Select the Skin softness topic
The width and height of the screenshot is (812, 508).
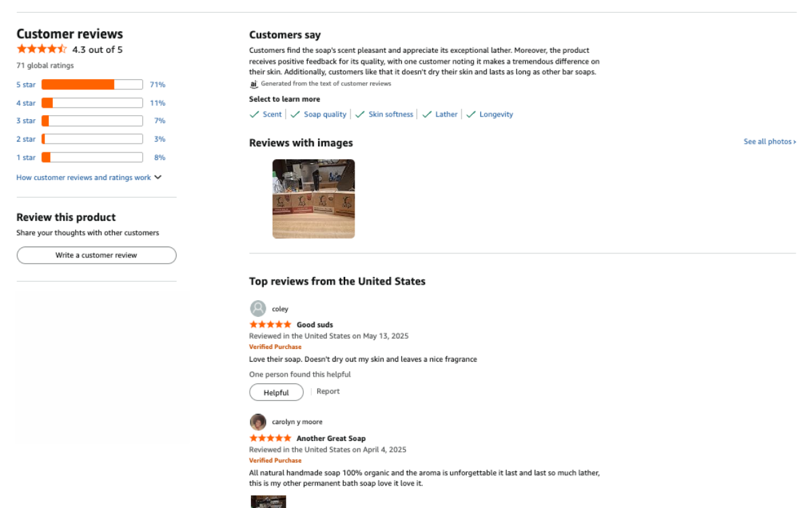coord(390,114)
